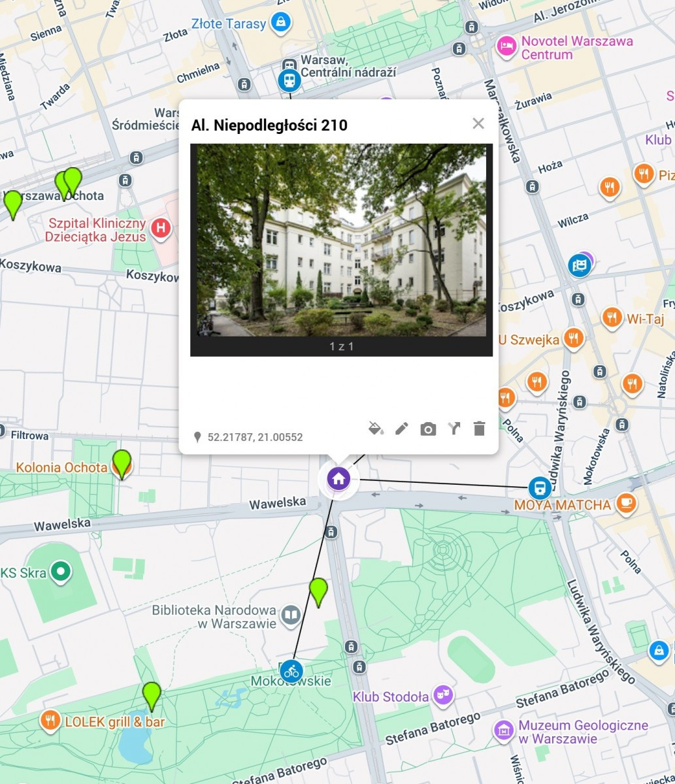
Task: Delete the feature with the trash icon
Action: point(480,429)
